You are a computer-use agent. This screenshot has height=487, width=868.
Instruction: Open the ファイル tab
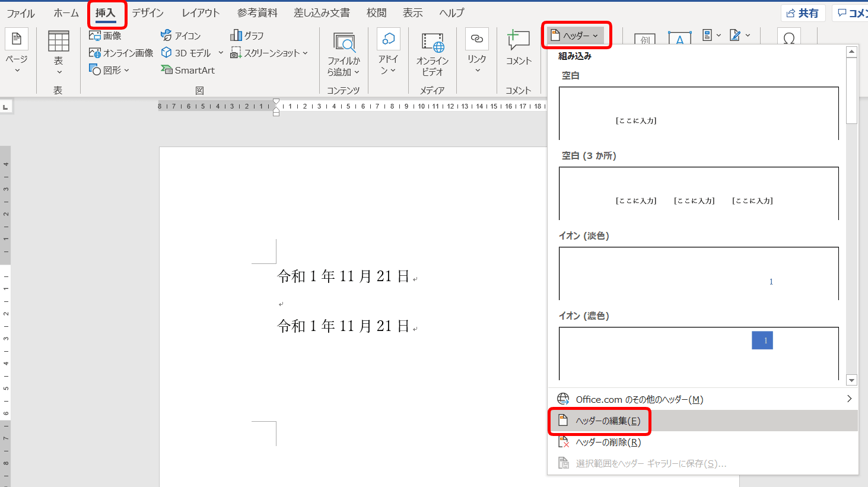tap(21, 13)
